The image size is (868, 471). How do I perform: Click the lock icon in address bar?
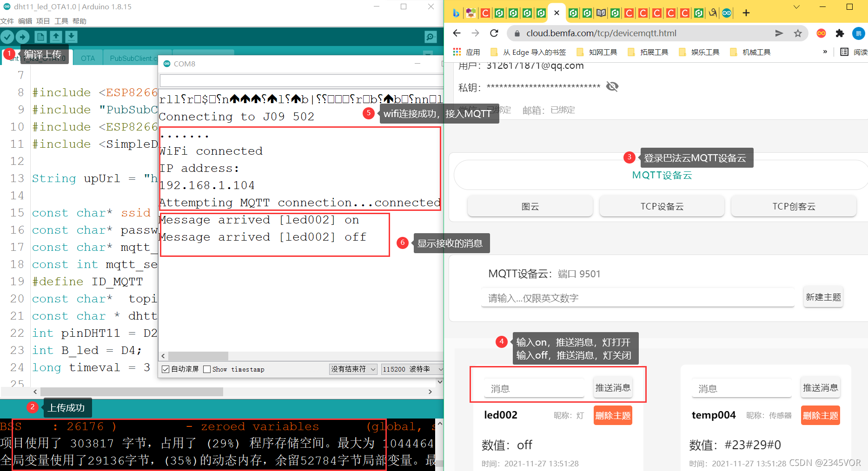coord(517,33)
